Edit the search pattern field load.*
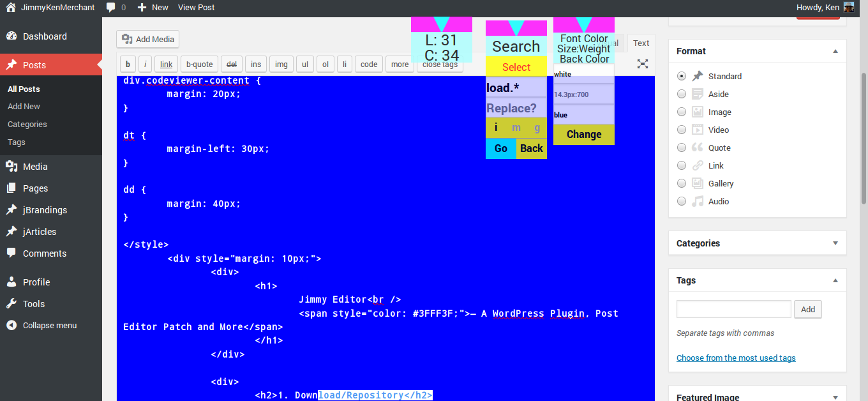868x401 pixels. coord(516,87)
